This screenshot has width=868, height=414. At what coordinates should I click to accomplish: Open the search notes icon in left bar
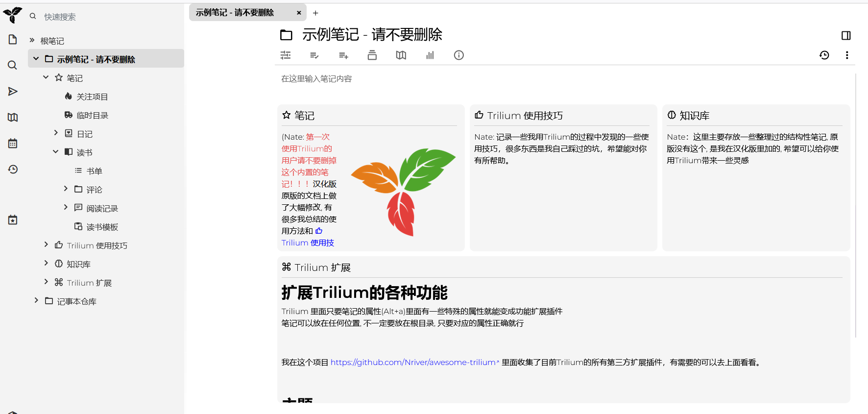13,65
